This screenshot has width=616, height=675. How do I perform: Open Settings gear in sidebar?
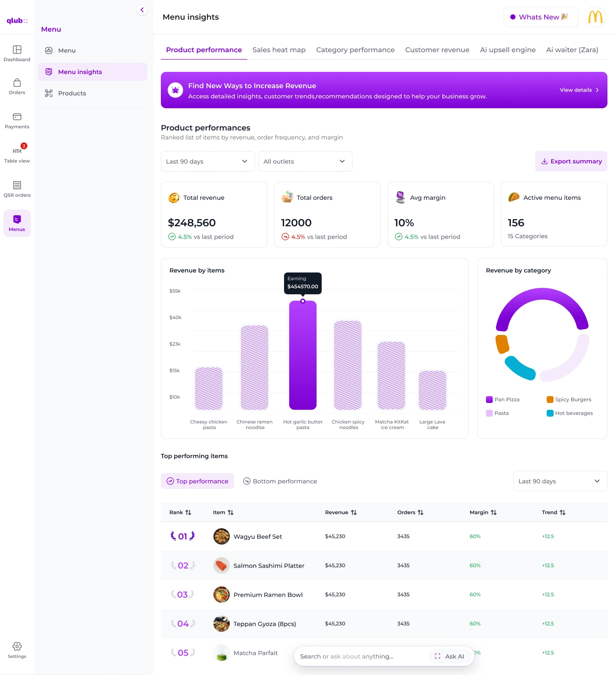17,650
